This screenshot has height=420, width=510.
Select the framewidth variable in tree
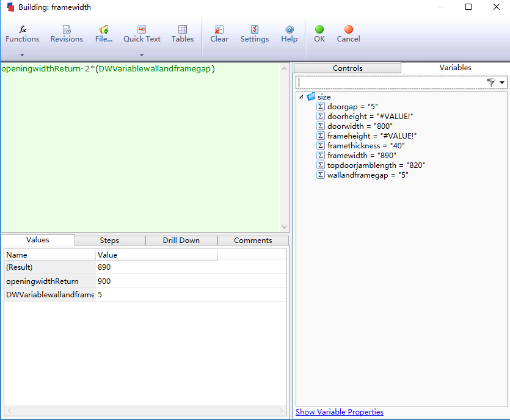[362, 156]
